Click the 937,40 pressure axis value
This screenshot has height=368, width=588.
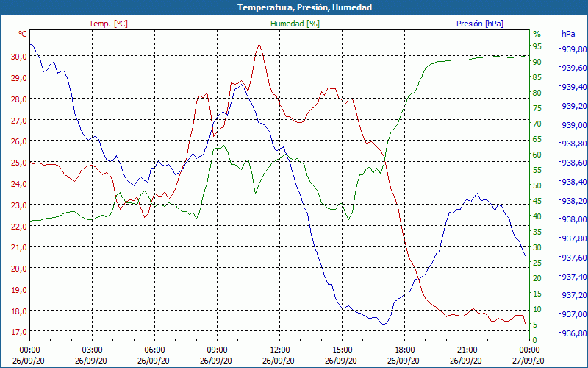[574, 277]
